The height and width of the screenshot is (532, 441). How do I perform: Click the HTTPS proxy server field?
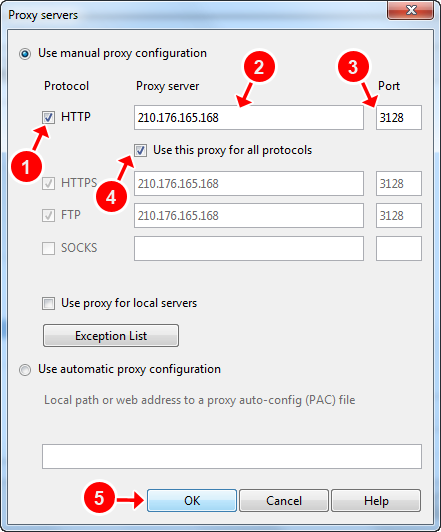coord(249,184)
